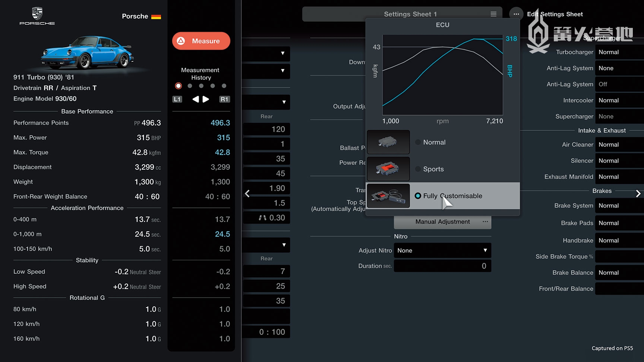Open the Turbocharger Normal dropdown
The image size is (644, 362).
point(619,52)
